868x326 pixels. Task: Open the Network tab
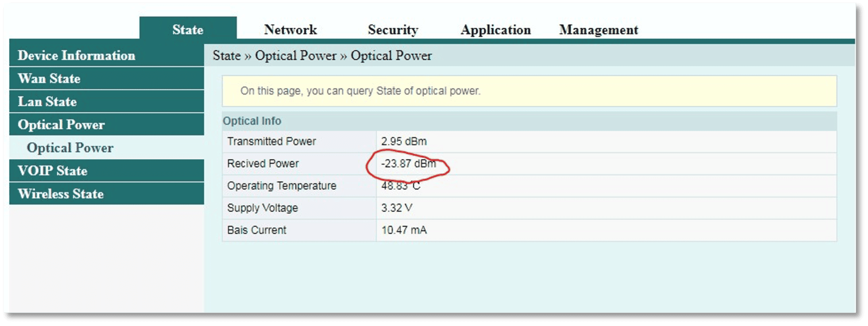click(x=290, y=29)
